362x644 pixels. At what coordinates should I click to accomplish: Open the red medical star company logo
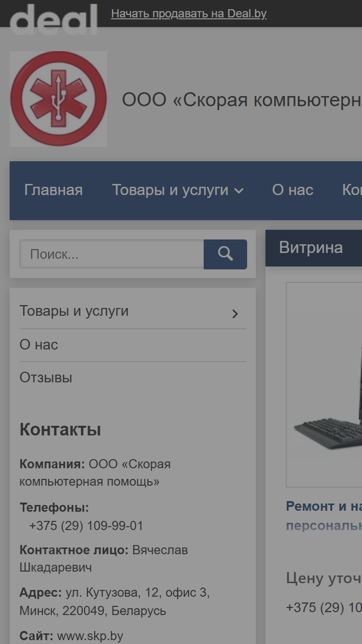click(x=58, y=99)
